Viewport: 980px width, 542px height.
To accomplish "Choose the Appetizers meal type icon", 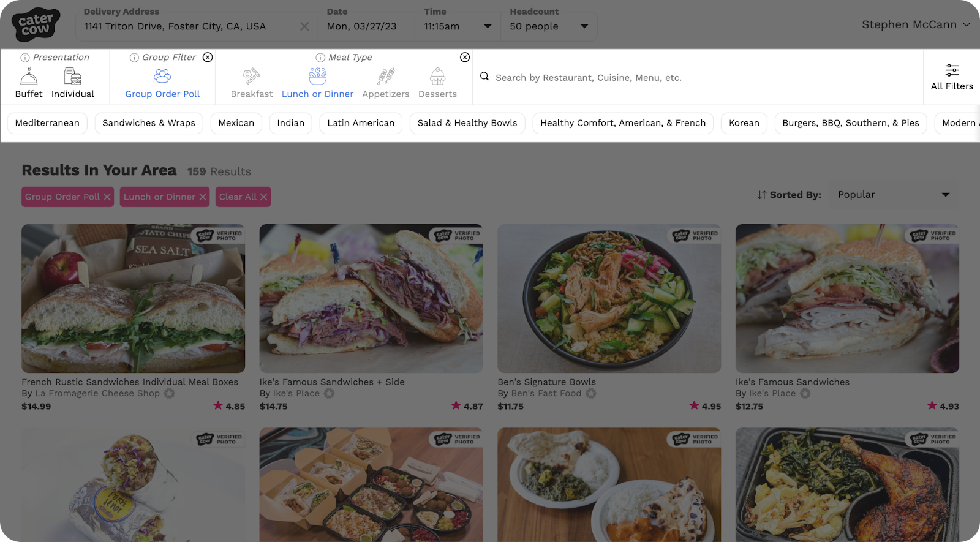I will 385,76.
